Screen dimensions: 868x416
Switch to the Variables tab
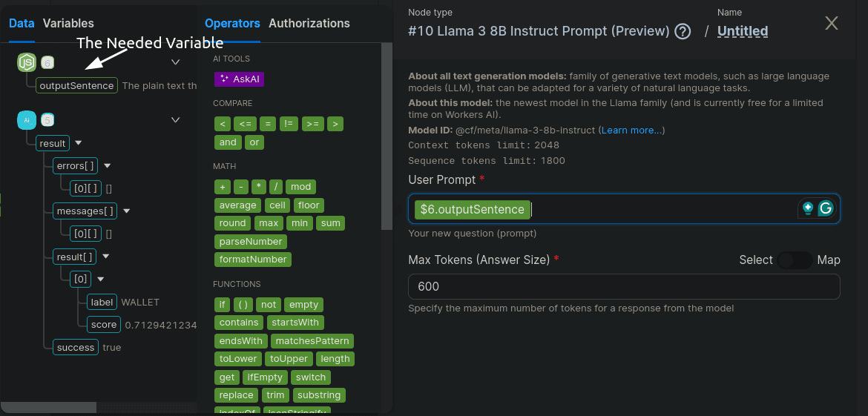[x=68, y=23]
